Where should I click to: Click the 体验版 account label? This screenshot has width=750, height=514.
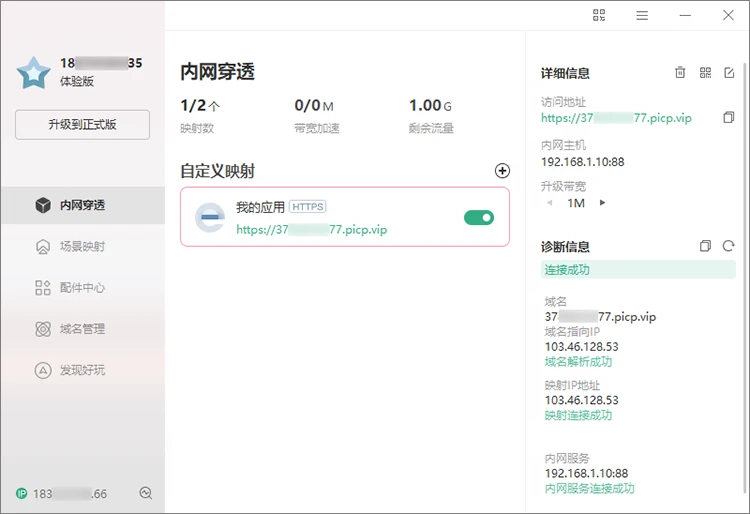77,81
